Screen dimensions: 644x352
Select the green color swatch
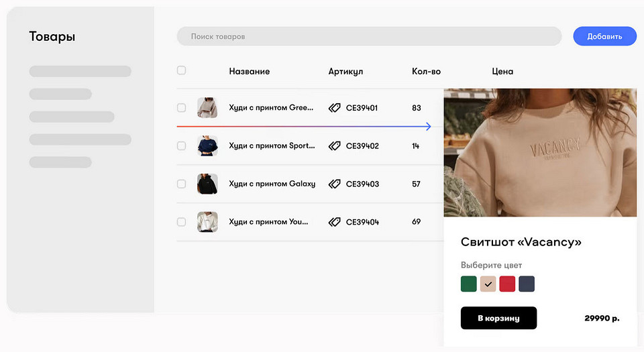[469, 284]
